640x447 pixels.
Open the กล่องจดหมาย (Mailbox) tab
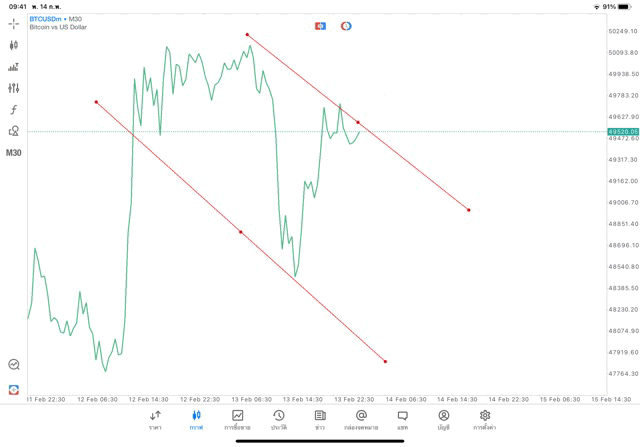coord(361,419)
